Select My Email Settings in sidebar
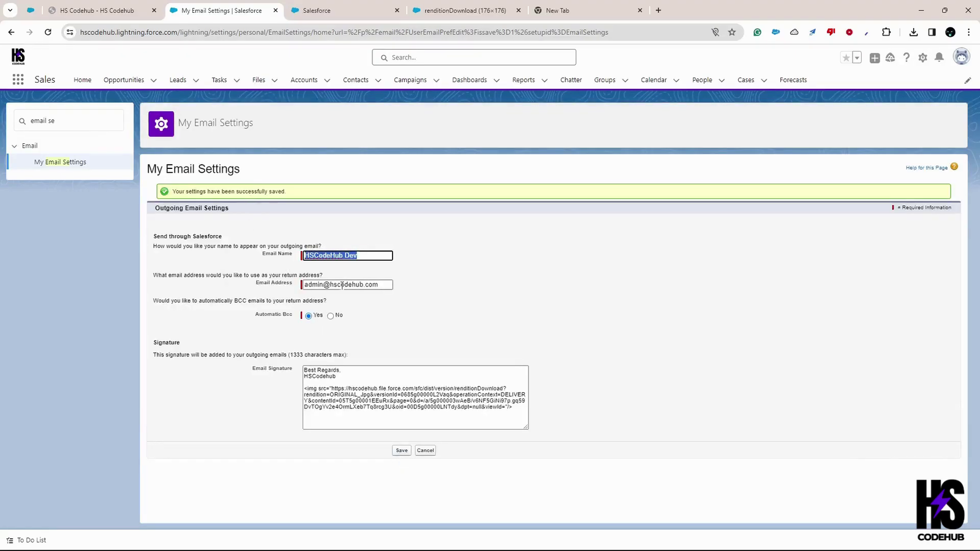Screen dimensions: 980x551 click(x=60, y=162)
